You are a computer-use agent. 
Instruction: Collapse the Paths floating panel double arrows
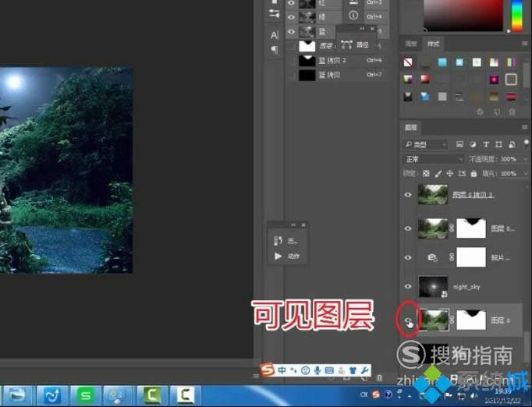[x=362, y=29]
